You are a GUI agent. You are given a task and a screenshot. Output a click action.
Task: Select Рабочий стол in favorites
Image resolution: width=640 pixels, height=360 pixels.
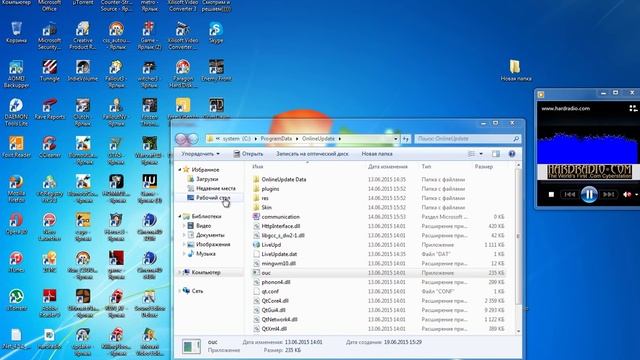pos(213,198)
